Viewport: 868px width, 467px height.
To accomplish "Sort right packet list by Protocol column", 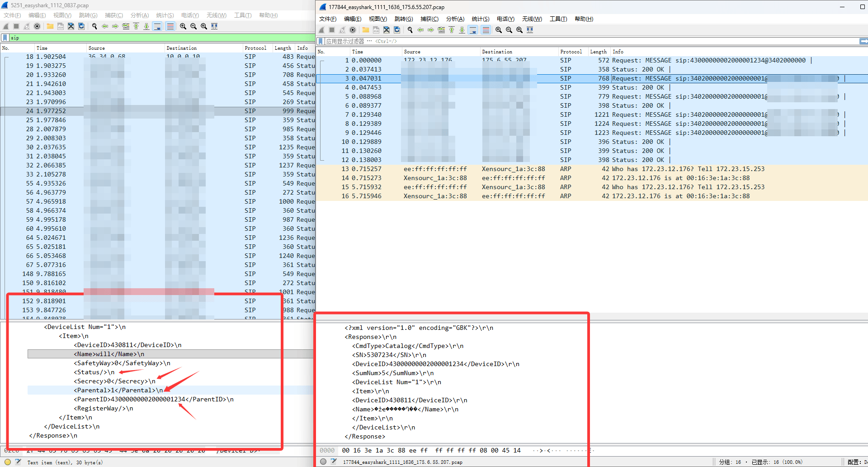I will pos(571,52).
